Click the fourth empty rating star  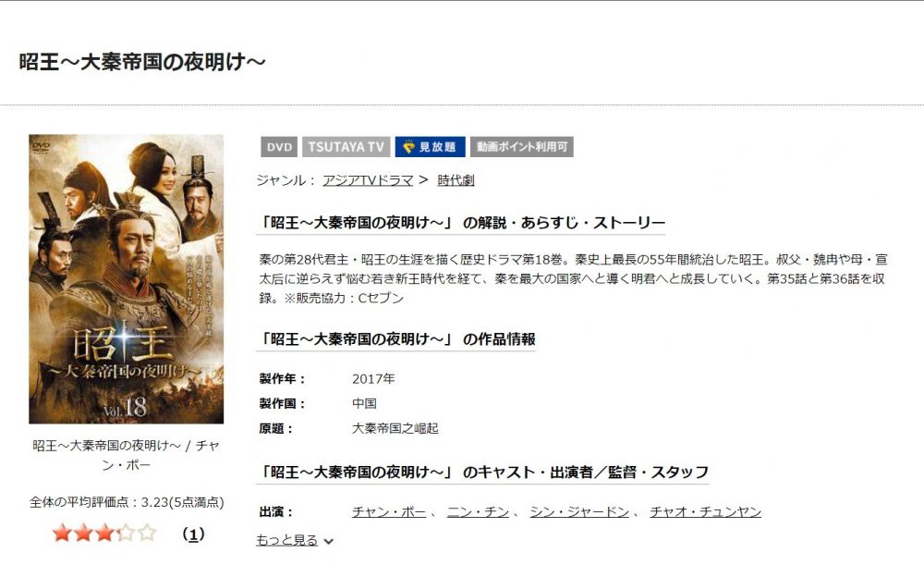(126, 534)
